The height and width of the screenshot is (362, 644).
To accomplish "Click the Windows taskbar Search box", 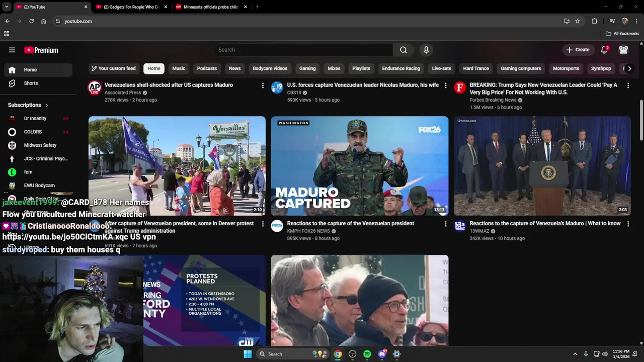I will pyautogui.click(x=294, y=354).
